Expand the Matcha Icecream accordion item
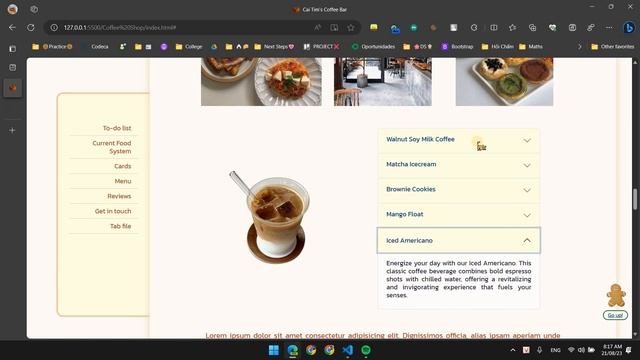 tap(459, 165)
